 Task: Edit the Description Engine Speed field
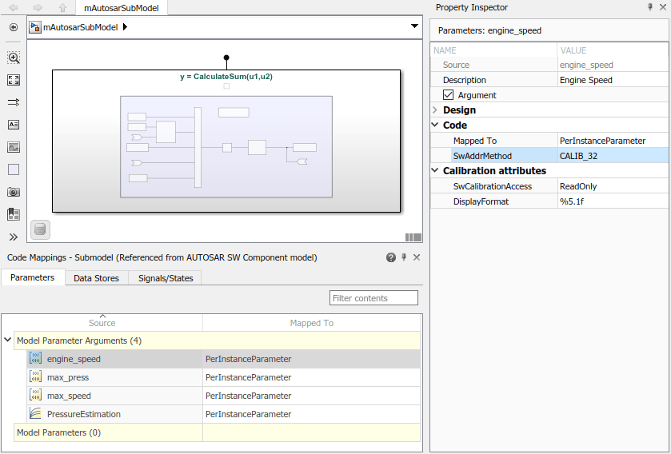612,80
